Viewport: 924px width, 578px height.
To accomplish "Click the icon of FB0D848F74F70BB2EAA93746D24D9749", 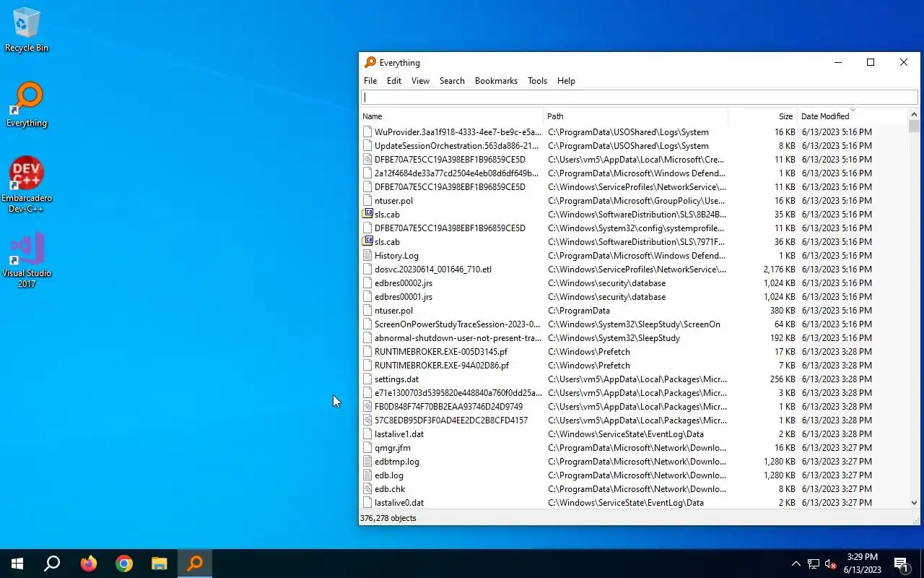I will tap(367, 407).
